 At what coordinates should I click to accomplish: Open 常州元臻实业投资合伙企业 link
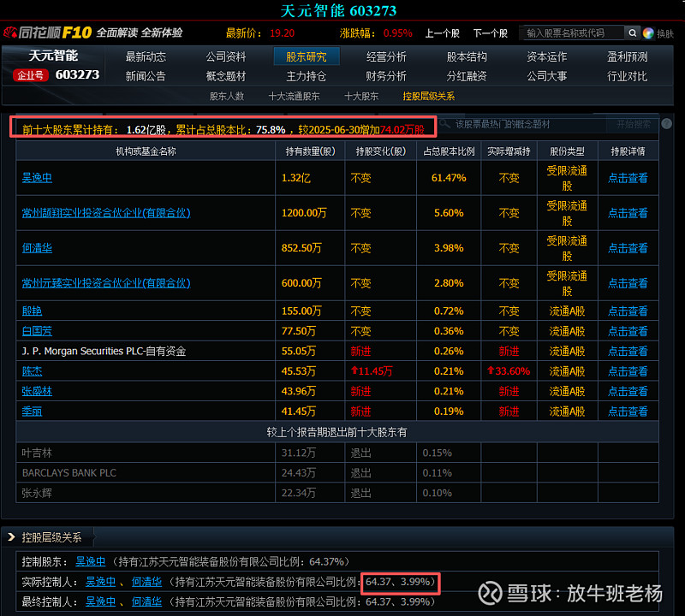(106, 283)
